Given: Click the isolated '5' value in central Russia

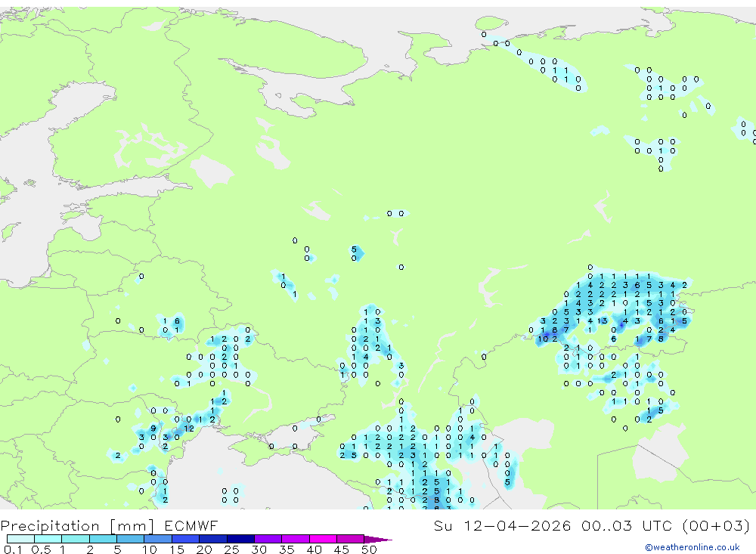Looking at the screenshot, I should click(355, 249).
